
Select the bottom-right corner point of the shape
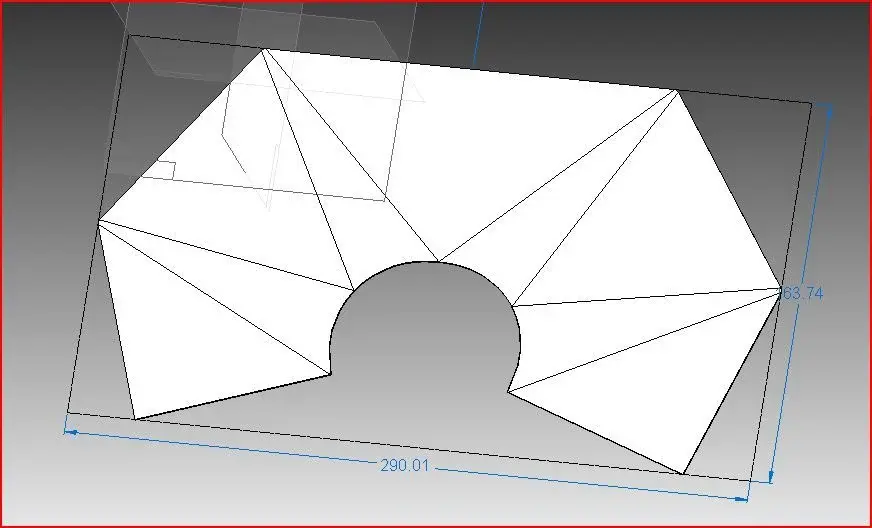[683, 474]
